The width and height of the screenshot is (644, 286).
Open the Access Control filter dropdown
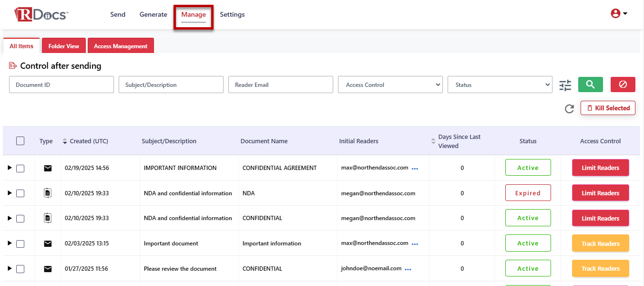[x=390, y=85]
